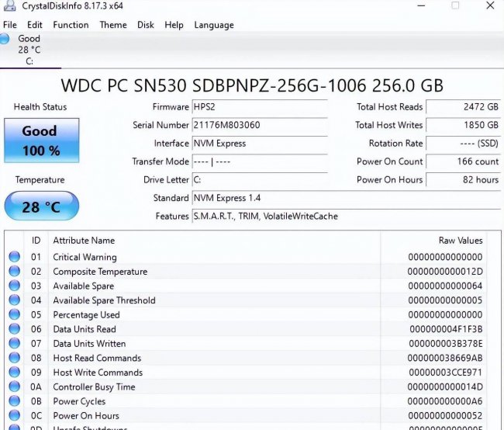Click status icon for Host Read Commands row

pyautogui.click(x=14, y=358)
